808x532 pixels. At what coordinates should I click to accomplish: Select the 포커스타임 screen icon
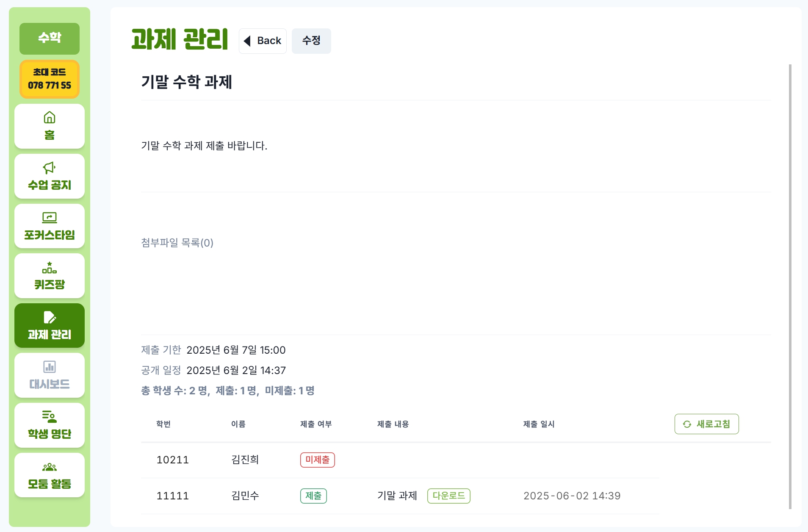50,218
